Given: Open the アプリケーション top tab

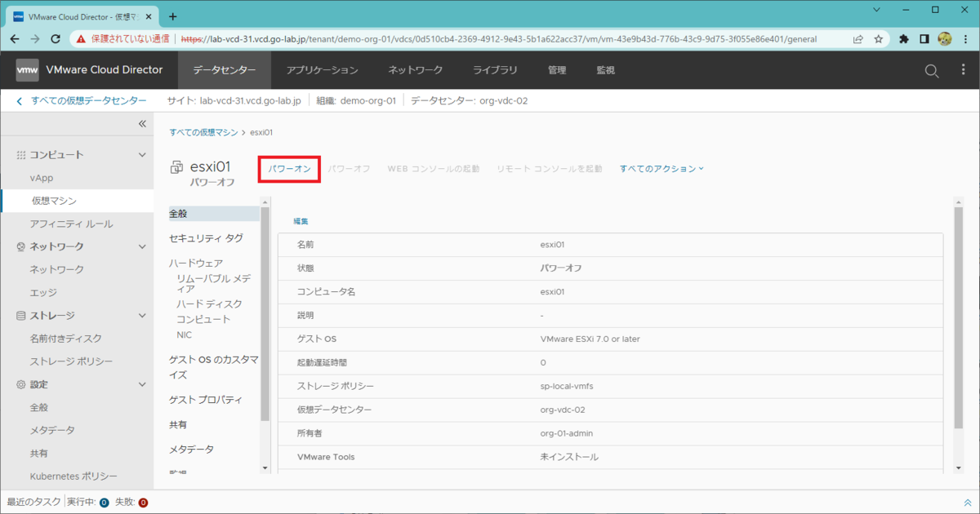Looking at the screenshot, I should coord(322,70).
